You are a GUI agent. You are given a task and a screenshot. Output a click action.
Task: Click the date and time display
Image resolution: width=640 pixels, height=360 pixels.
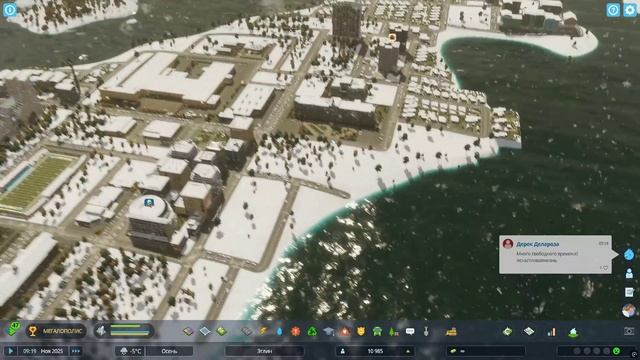(x=43, y=351)
